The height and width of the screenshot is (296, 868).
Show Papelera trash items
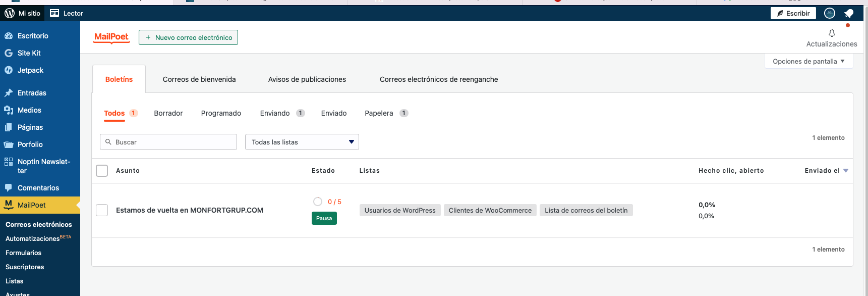(x=379, y=113)
